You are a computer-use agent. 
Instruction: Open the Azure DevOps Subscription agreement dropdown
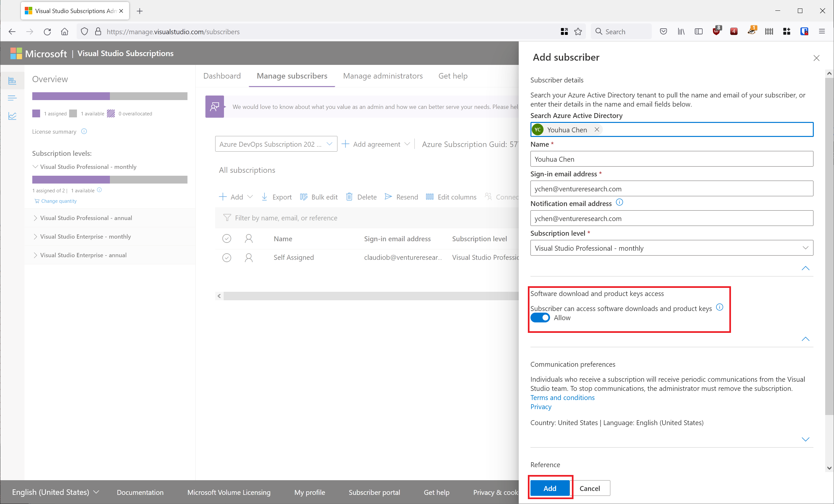click(276, 144)
